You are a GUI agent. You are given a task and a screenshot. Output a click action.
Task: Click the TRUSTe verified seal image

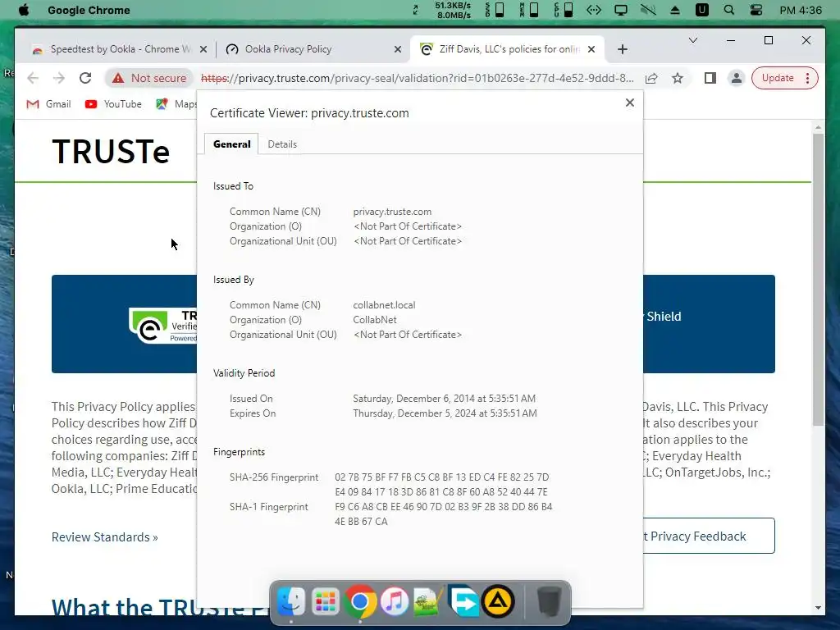[163, 325]
